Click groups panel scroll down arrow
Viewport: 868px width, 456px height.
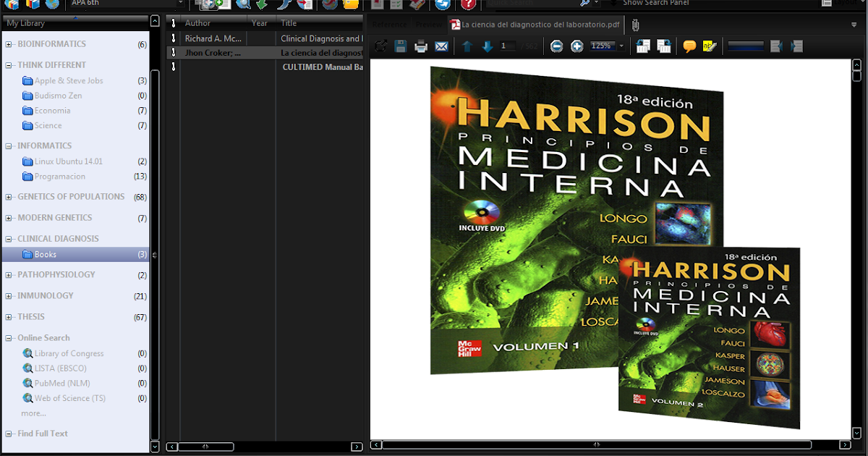[155, 447]
